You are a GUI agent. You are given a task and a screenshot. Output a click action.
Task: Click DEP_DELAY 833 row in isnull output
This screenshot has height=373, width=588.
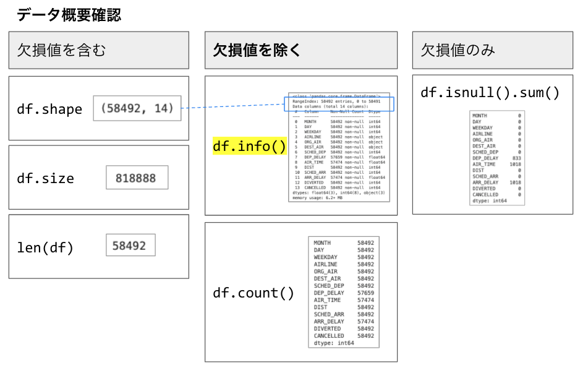click(497, 158)
